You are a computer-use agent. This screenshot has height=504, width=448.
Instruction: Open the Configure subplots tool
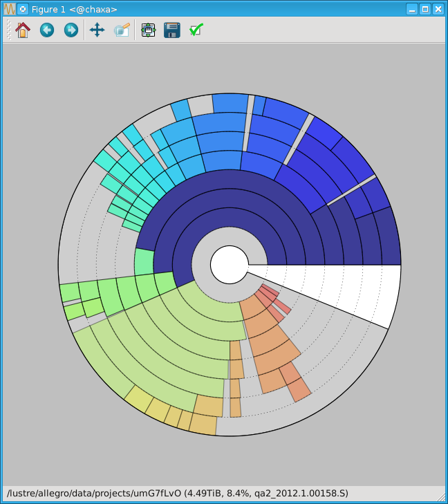[148, 30]
